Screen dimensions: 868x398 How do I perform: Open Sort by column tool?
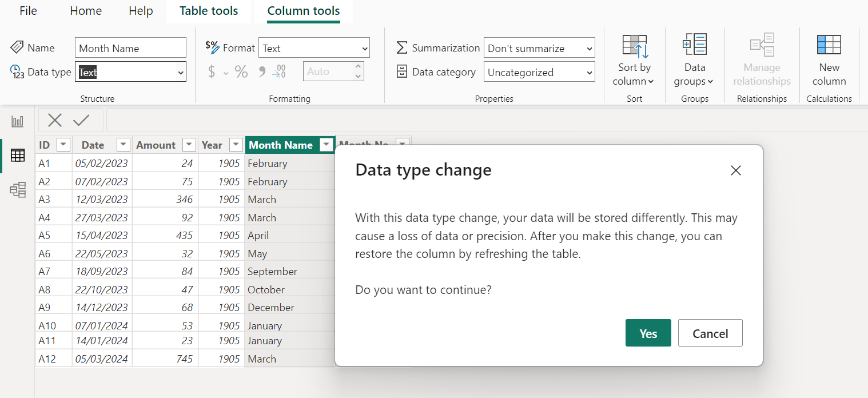coord(634,61)
